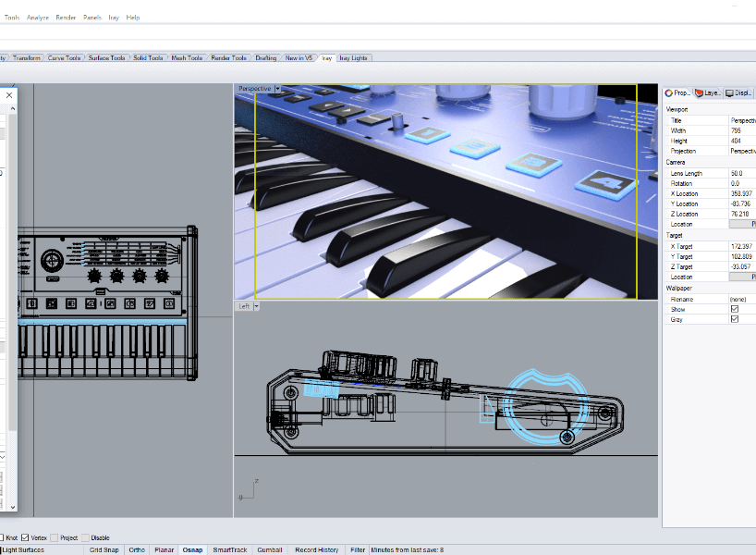
Task: Toggle the Wallpaper Show checkbox
Action: pyautogui.click(x=735, y=309)
